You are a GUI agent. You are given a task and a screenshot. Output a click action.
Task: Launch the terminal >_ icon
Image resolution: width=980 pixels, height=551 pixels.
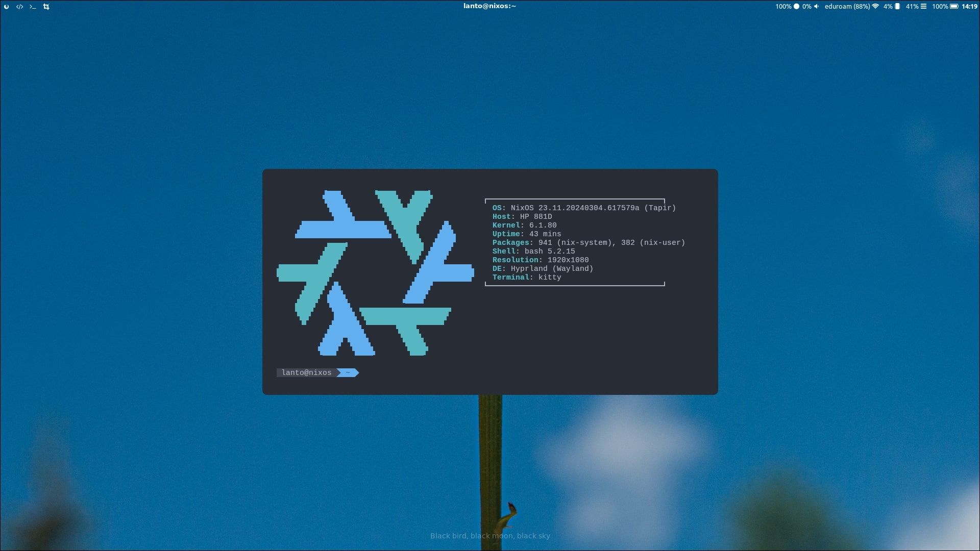(33, 7)
